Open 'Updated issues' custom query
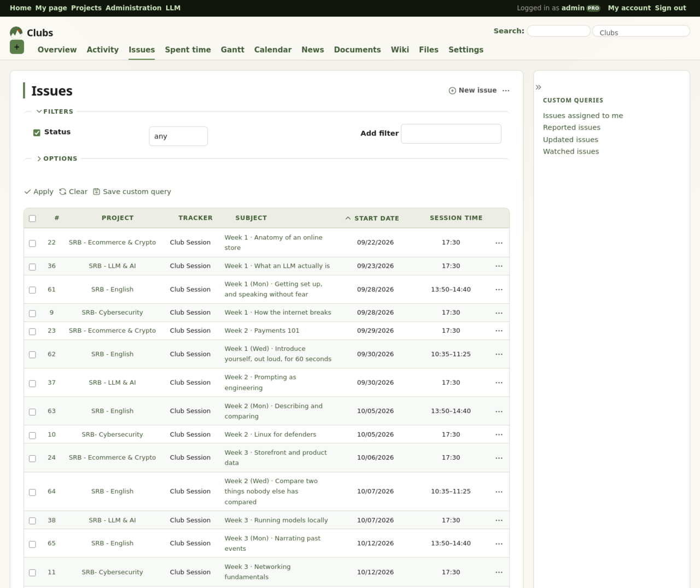 (x=570, y=139)
